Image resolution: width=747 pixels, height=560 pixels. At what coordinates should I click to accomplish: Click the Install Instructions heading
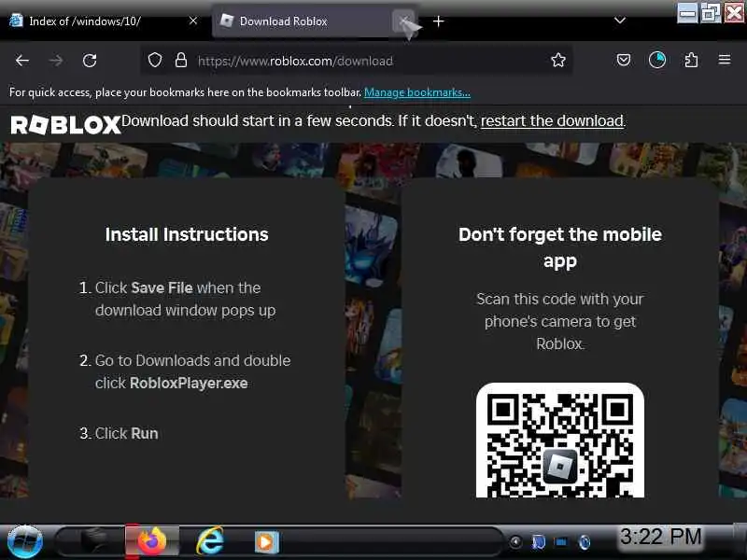187,234
